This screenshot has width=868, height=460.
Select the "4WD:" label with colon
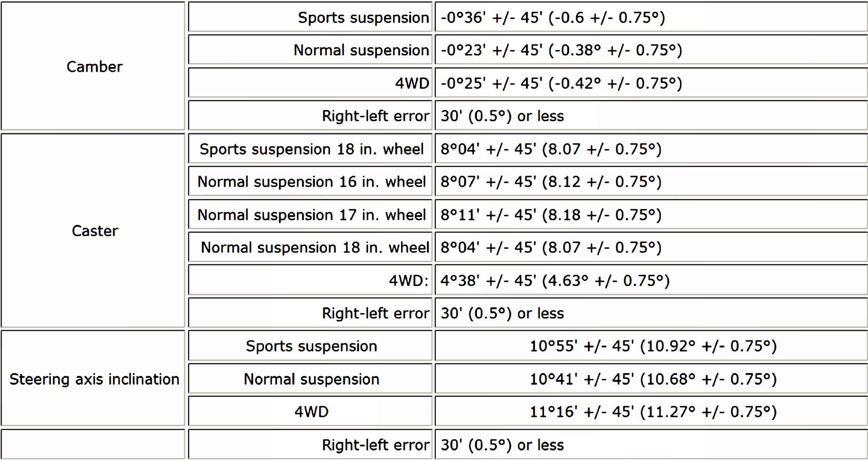(x=408, y=281)
